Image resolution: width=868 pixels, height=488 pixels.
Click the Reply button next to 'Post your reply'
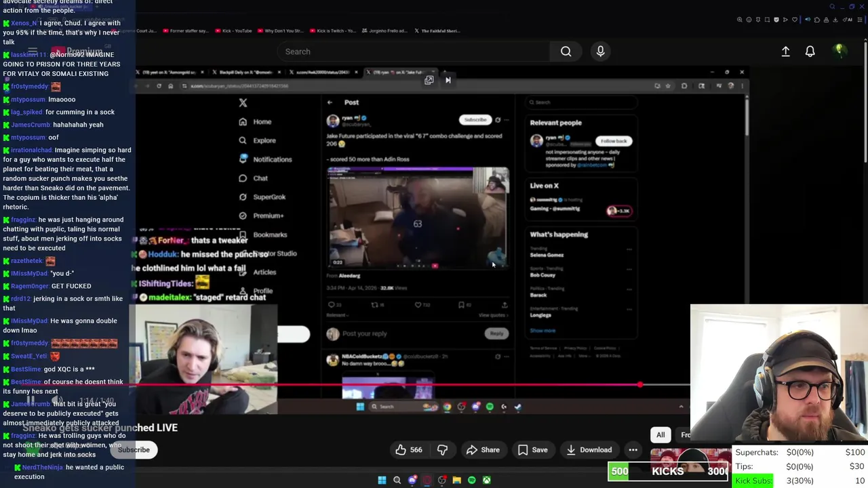(496, 333)
